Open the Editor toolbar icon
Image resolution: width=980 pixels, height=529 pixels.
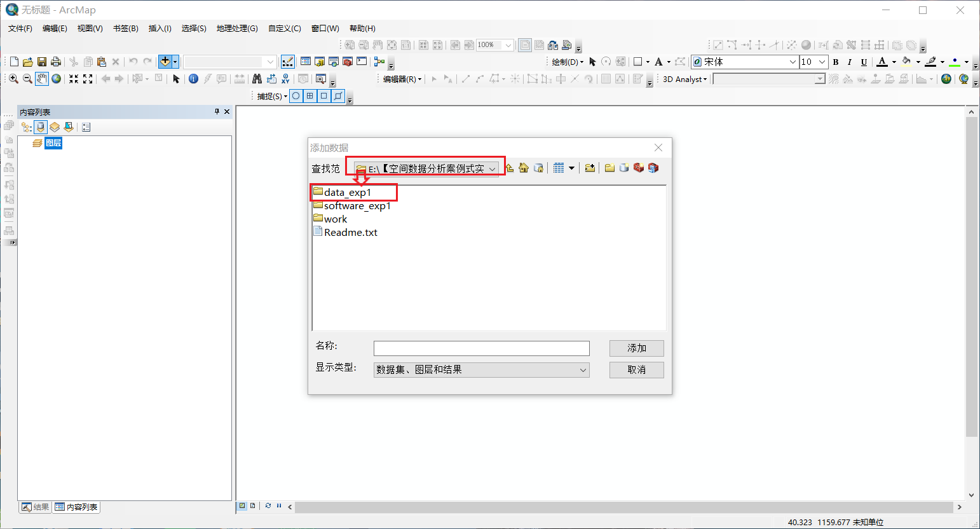tap(288, 62)
